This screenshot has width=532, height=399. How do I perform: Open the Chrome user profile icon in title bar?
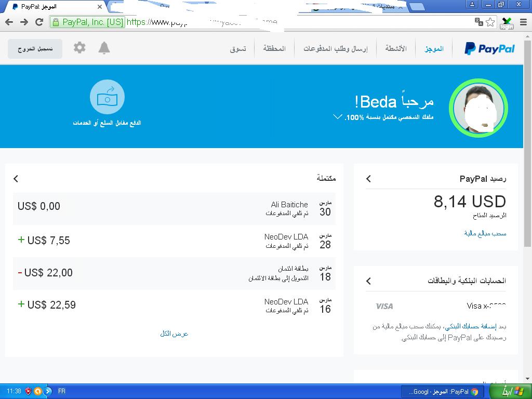coord(472,5)
